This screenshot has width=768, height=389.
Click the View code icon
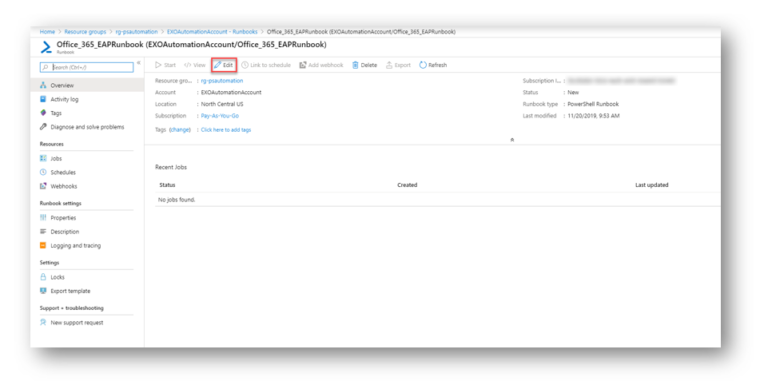point(187,65)
